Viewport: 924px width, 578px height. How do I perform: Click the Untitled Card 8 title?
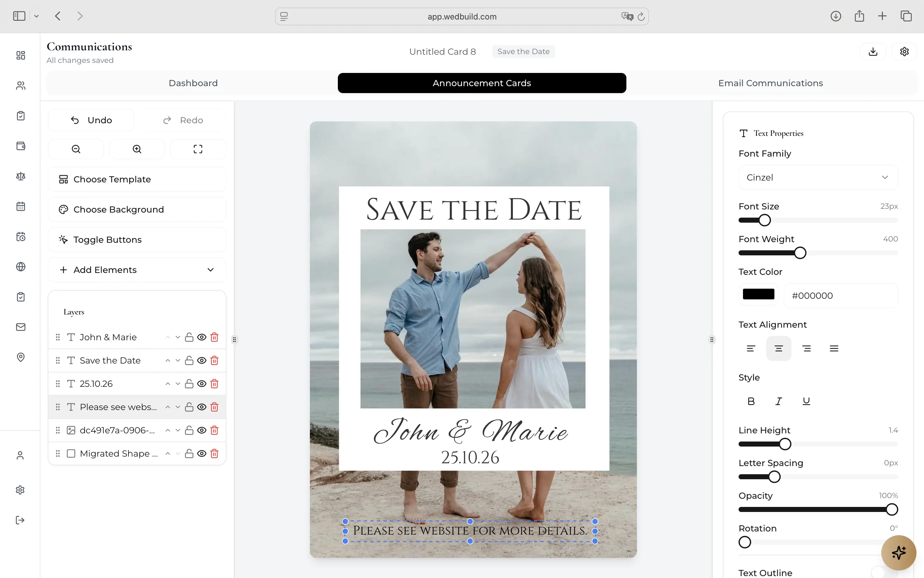pyautogui.click(x=442, y=52)
